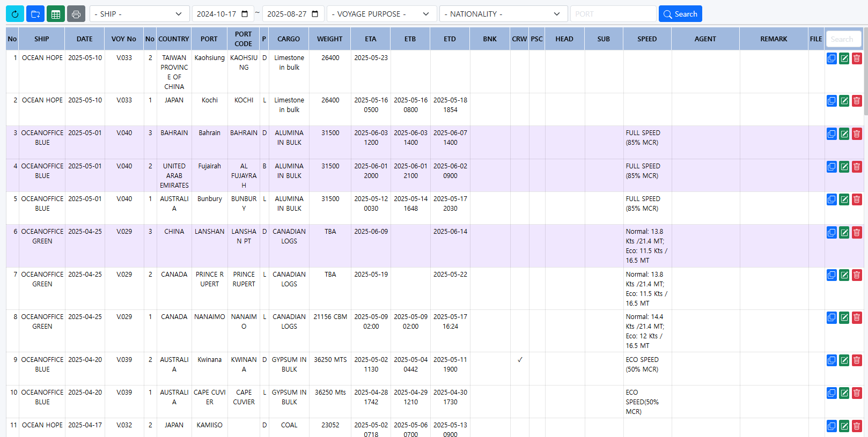Export the table via the green spreadsheet icon

coord(56,14)
